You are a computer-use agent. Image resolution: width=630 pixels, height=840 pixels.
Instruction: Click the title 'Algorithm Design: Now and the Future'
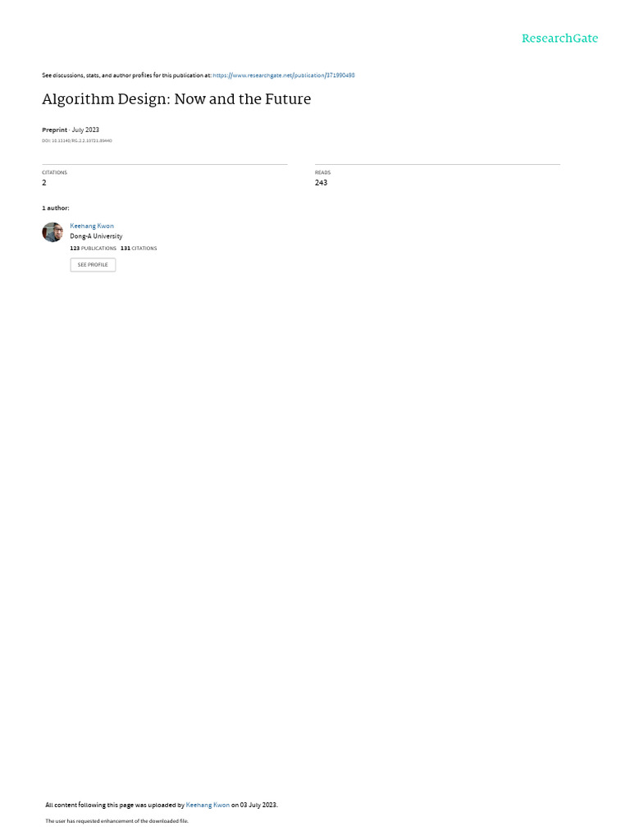pyautogui.click(x=176, y=99)
